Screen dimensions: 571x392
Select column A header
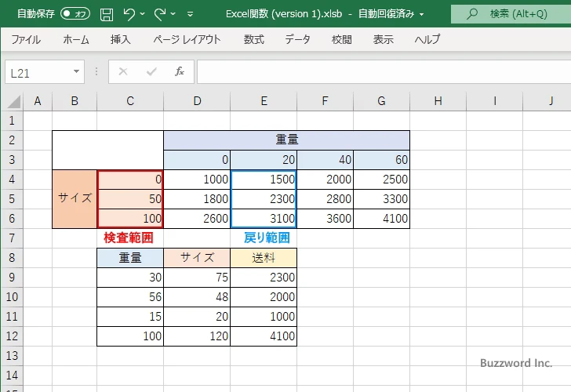(x=38, y=101)
